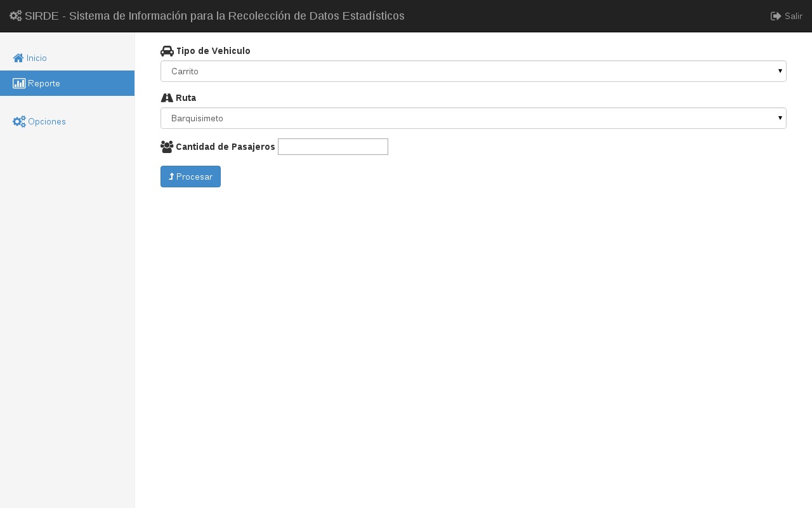Click the bar chart icon for Reporte

pos(19,83)
